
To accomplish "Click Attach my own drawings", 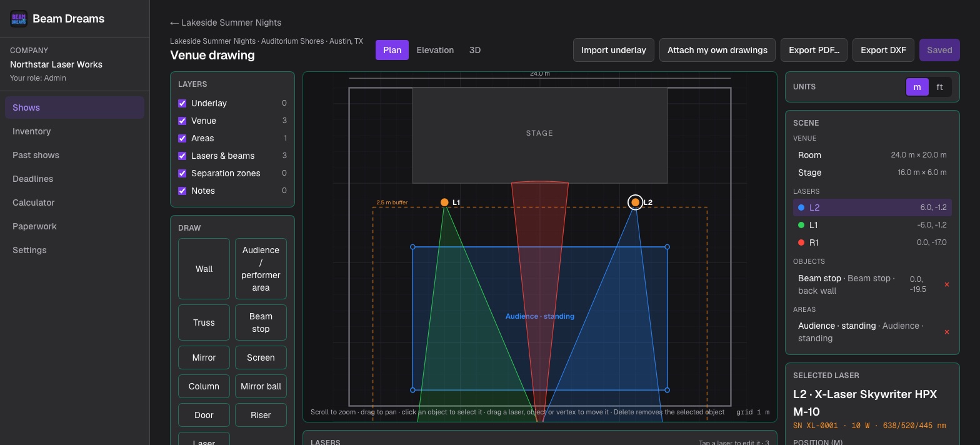I will (717, 50).
